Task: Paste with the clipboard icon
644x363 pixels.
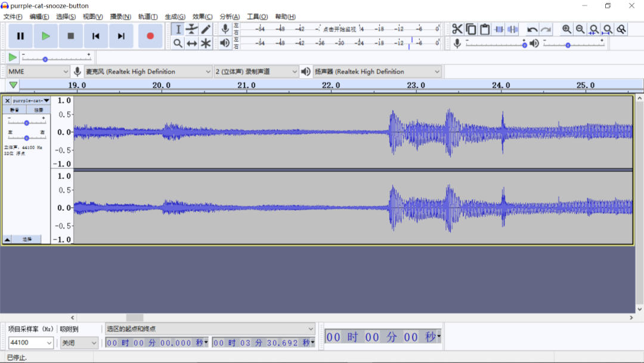Action: 485,29
